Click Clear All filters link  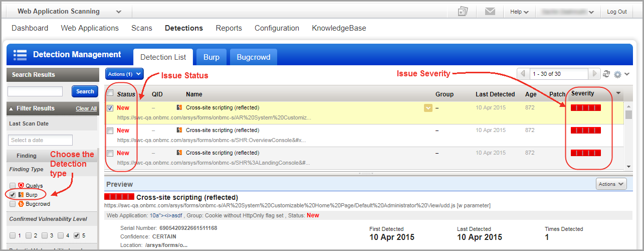click(86, 108)
